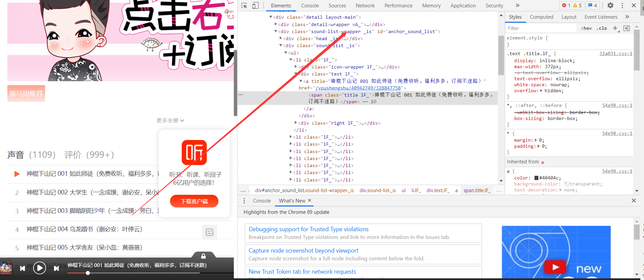Open the color swatch for #40404c
Screen dimensions: 644x280
click(536, 178)
